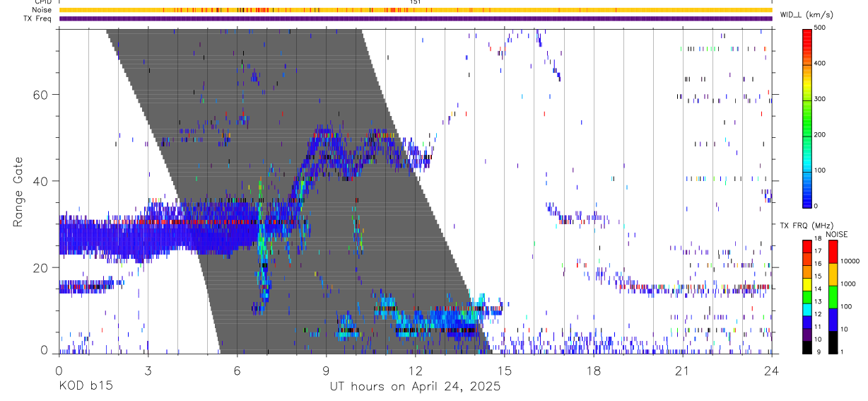Click the 'Range Gate' y-axis label
Viewport: 868px width, 401px height.
coord(18,191)
